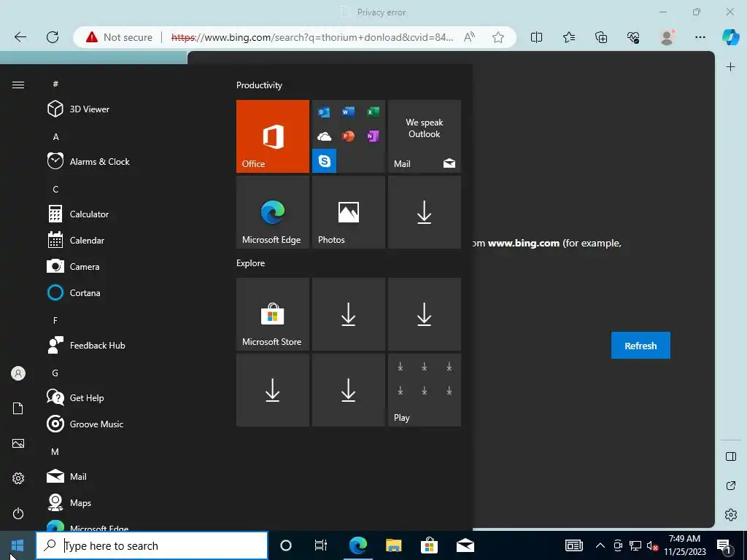747x560 pixels.
Task: Launch the Maps app
Action: click(69, 502)
